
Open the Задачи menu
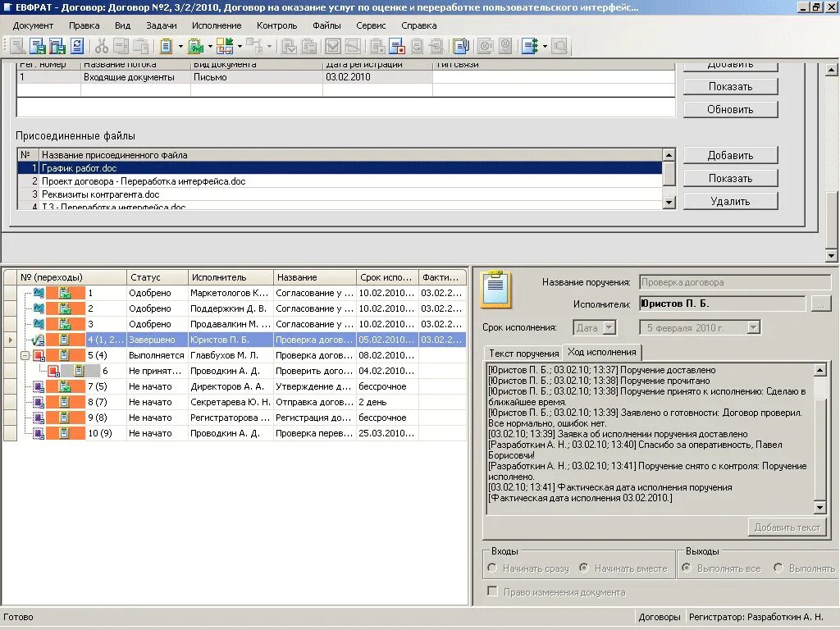[x=162, y=25]
